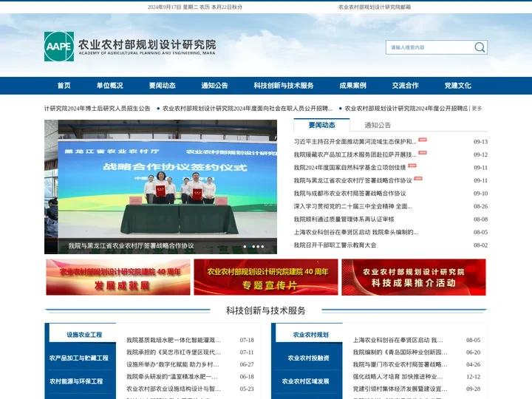Open article 农业农村部农业设施结构设计与智
The width and height of the screenshot is (532, 399).
174,389
